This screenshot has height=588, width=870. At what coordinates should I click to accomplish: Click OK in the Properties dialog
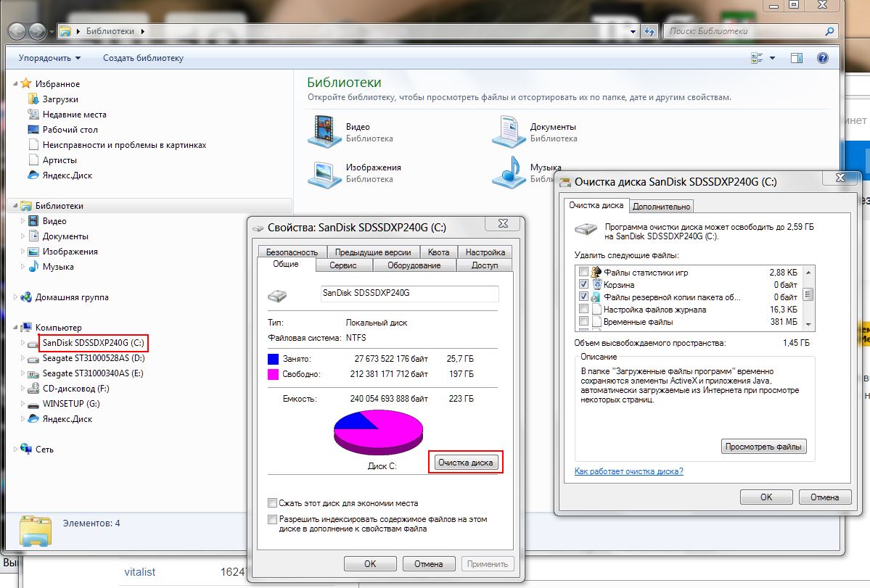tap(370, 563)
